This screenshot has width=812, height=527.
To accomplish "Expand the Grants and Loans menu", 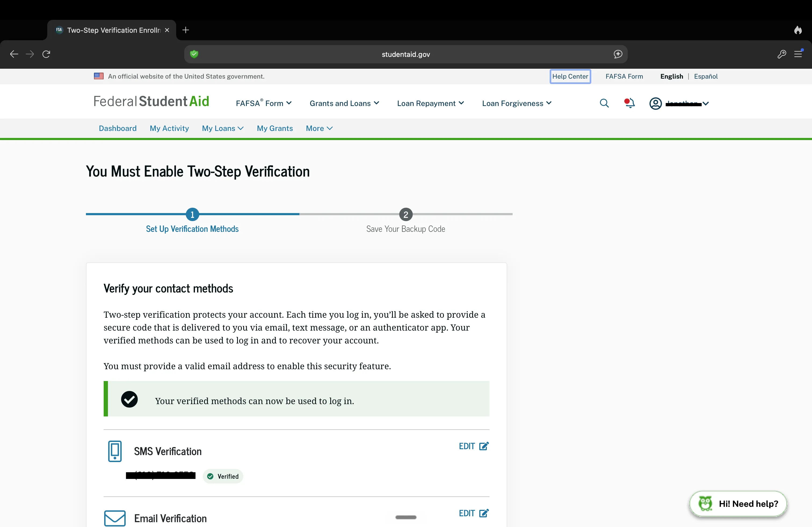I will pyautogui.click(x=344, y=103).
